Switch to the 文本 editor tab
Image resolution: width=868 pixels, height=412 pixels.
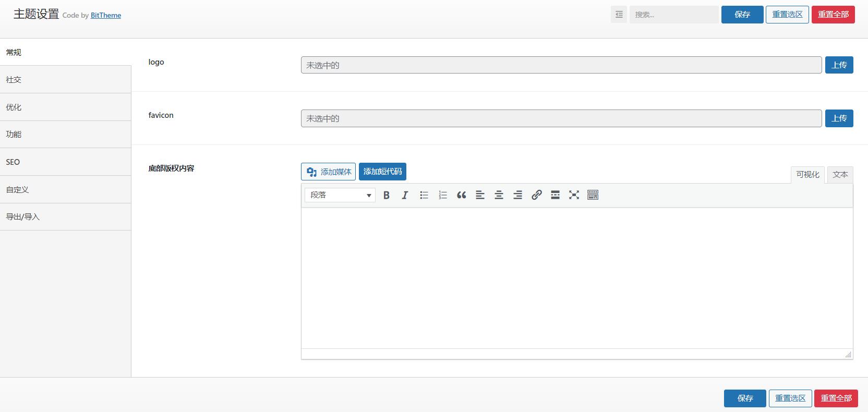tap(840, 175)
